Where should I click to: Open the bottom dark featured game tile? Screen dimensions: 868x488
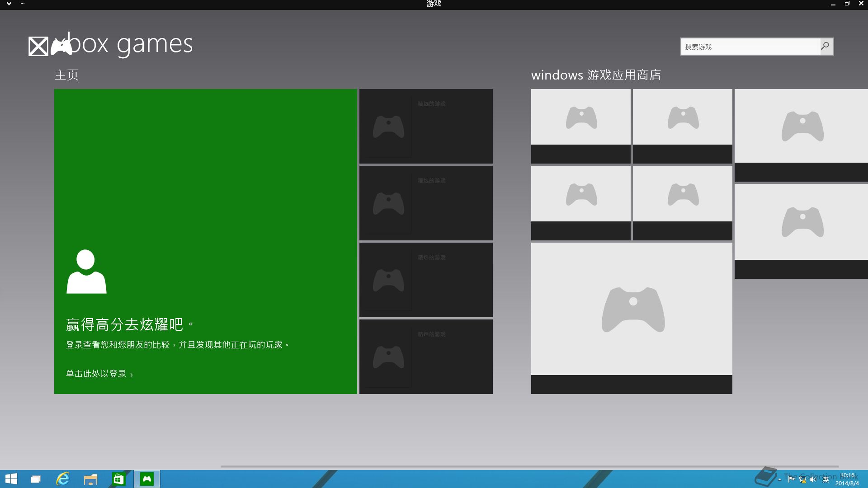[x=426, y=357]
